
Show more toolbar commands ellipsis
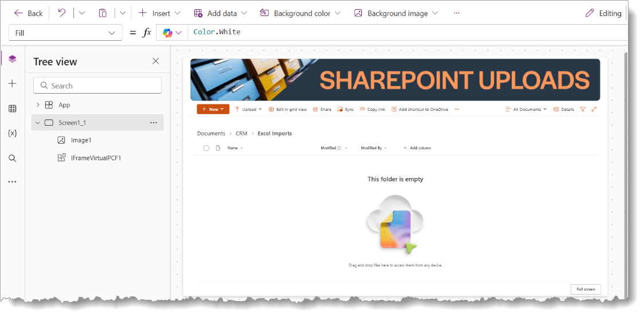pyautogui.click(x=456, y=13)
